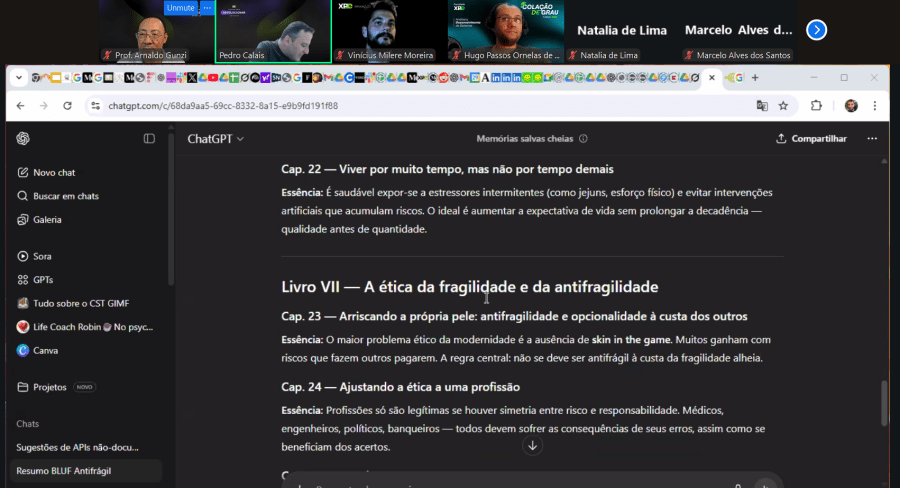This screenshot has width=900, height=488.
Task: Click the chat page vertical scrollbar thumb
Action: [x=882, y=402]
